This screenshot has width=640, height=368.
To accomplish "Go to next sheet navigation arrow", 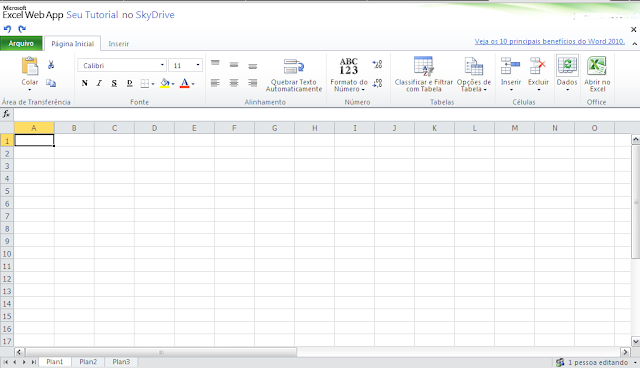I will (24, 362).
